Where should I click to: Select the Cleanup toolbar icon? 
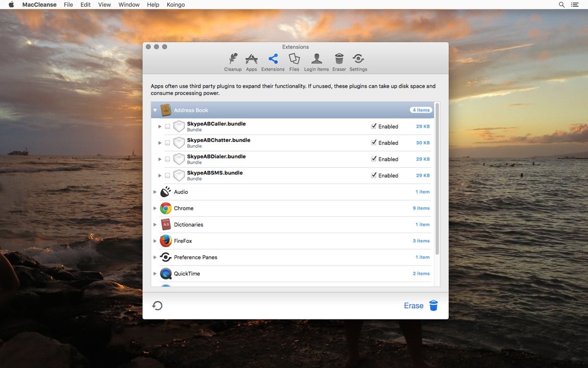pyautogui.click(x=233, y=60)
